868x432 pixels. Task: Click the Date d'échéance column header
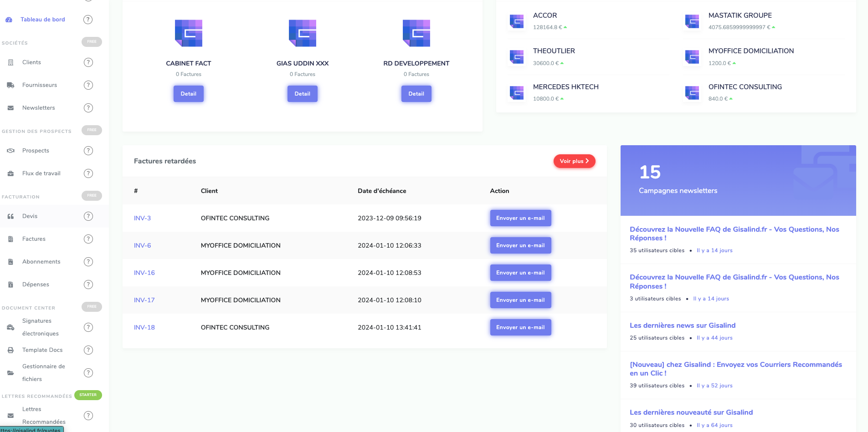point(382,191)
